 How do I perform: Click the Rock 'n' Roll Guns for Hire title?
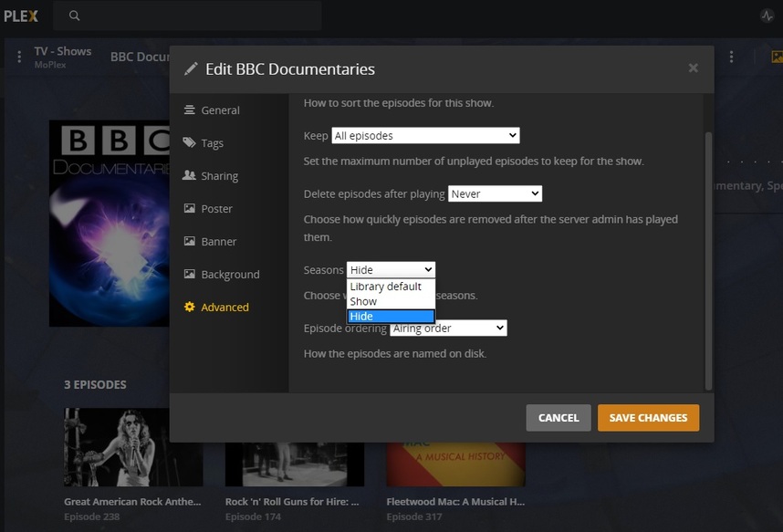(x=292, y=502)
